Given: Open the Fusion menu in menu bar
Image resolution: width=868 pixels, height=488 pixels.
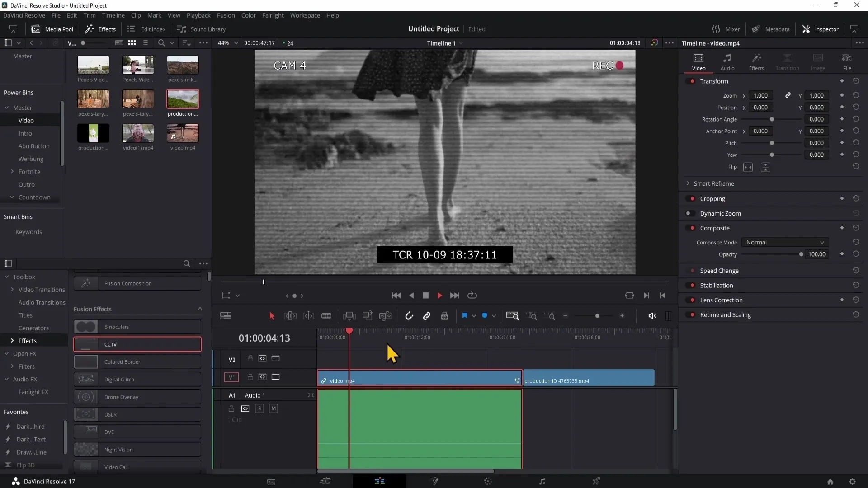Looking at the screenshot, I should [226, 15].
